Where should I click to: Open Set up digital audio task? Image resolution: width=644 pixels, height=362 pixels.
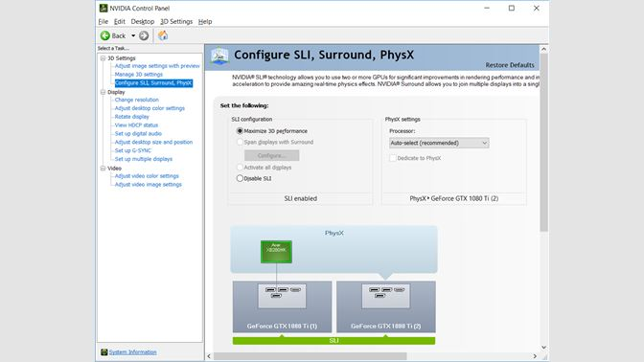tap(138, 134)
